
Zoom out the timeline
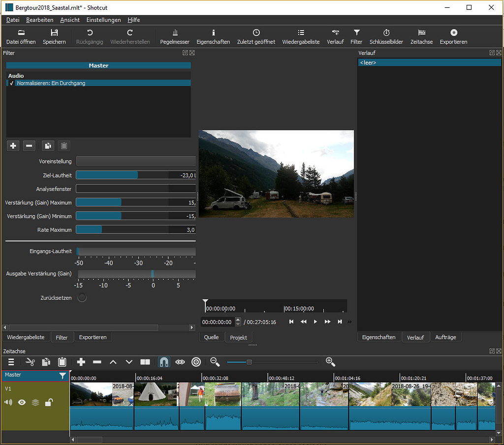pyautogui.click(x=215, y=362)
